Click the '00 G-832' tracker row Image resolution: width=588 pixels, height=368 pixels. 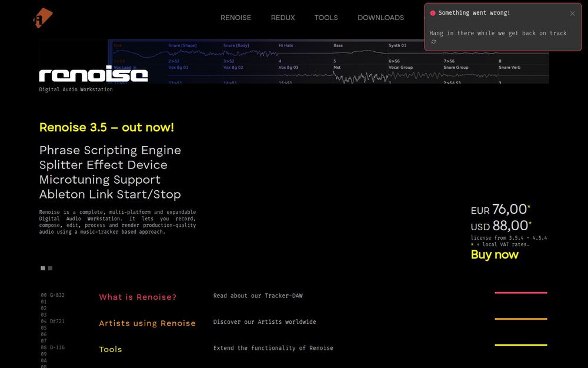point(52,295)
